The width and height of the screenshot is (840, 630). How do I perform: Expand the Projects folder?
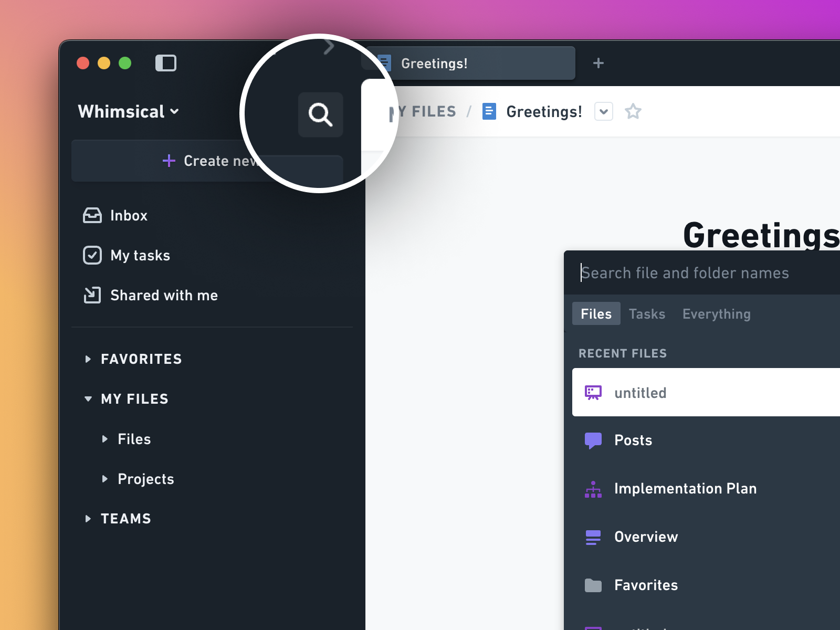click(105, 479)
